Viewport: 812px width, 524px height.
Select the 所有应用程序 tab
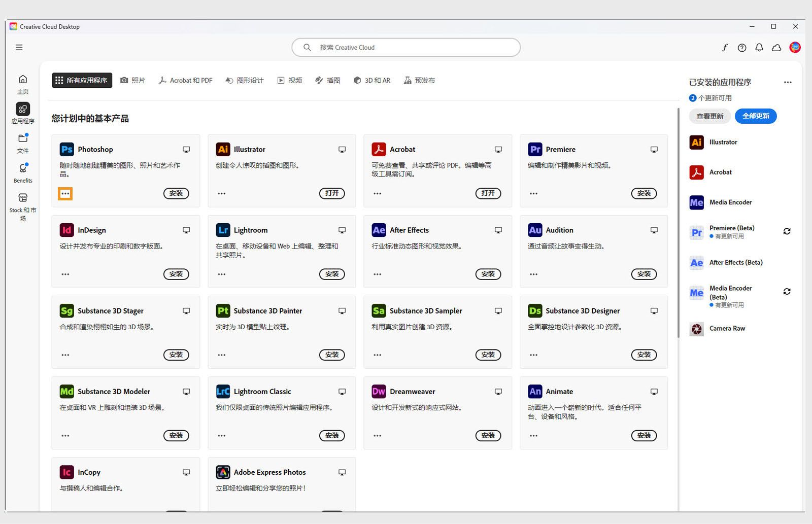pos(82,80)
